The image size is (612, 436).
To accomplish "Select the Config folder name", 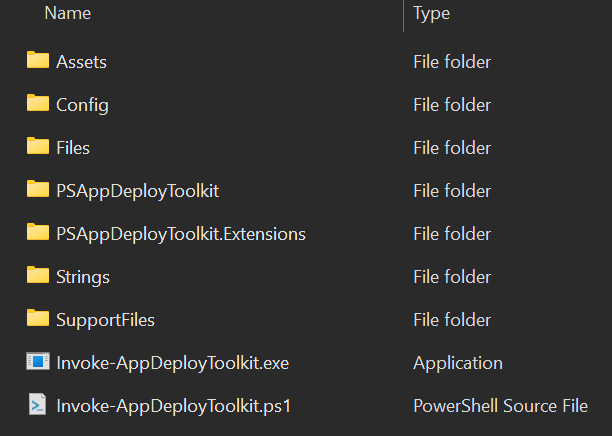I will click(82, 105).
